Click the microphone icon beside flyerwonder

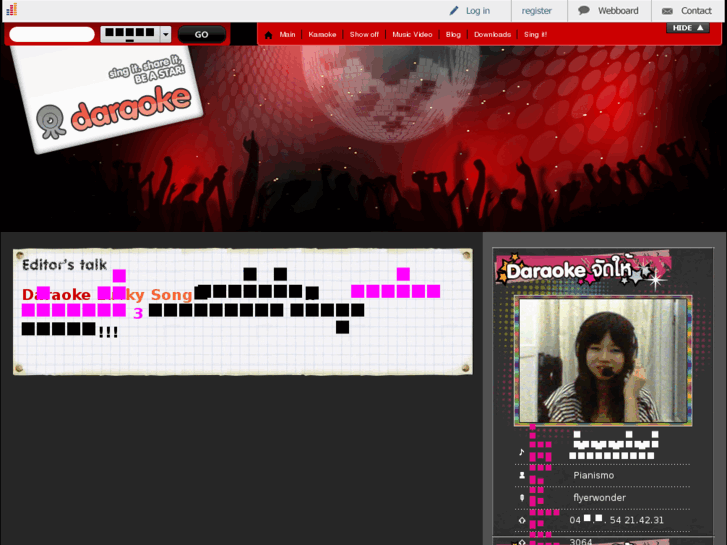click(522, 498)
